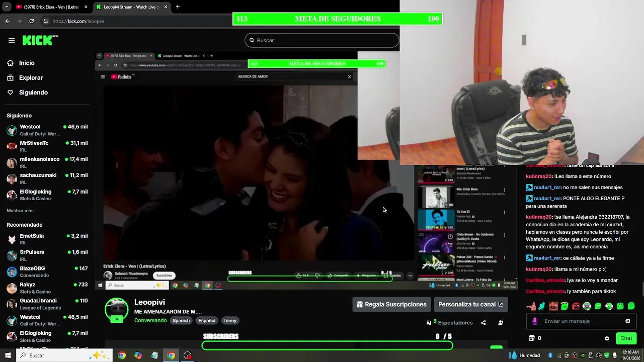Open MrStivenTc channel in sidebar
Screen dimensions: 644x362
[47, 146]
